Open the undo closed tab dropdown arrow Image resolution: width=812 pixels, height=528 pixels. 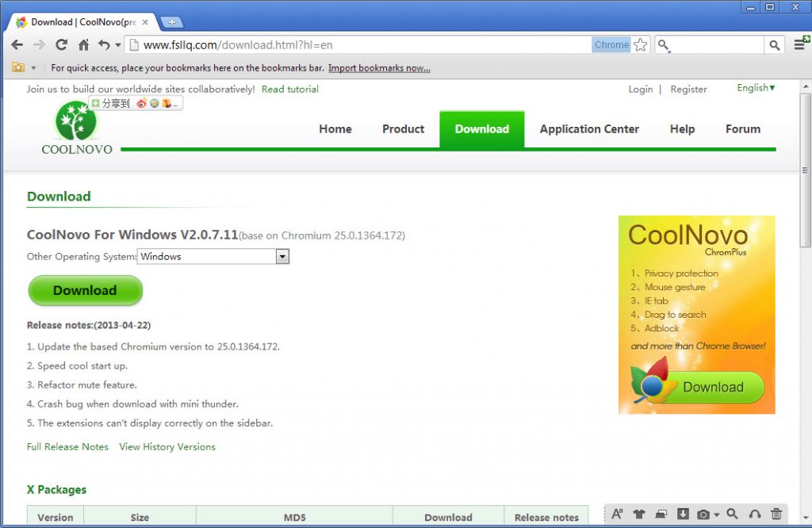point(118,45)
